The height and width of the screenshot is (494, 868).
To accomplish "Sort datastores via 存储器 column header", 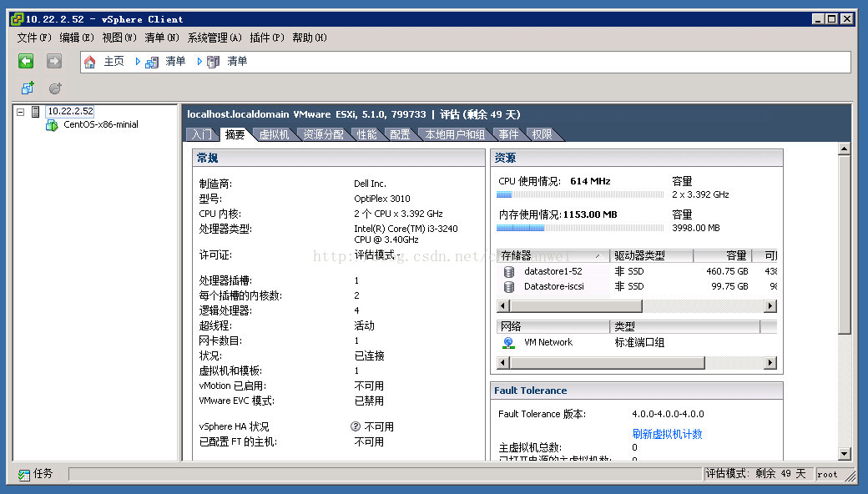I will (x=553, y=255).
